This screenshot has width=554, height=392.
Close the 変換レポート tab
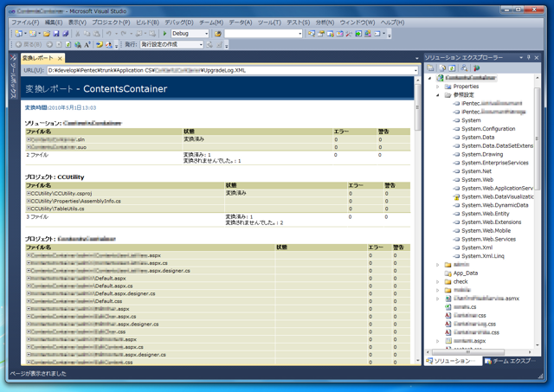coord(60,58)
